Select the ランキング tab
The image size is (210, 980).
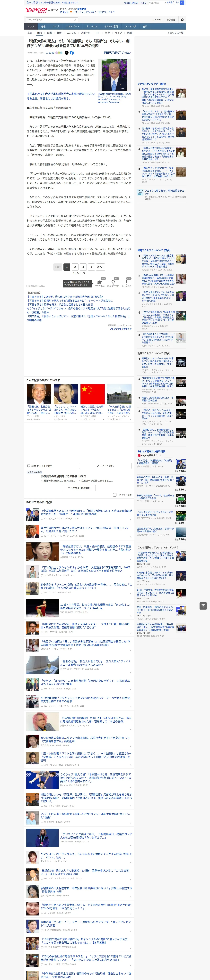pyautogui.click(x=130, y=26)
